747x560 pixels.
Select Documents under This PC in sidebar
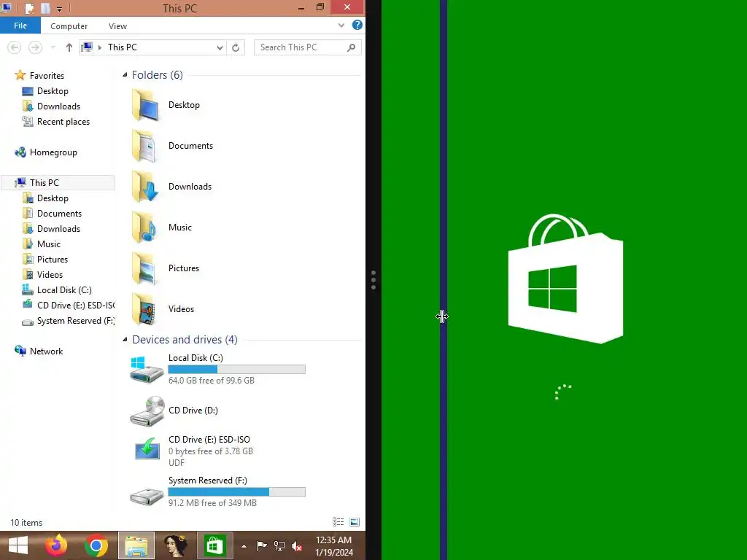pos(59,214)
